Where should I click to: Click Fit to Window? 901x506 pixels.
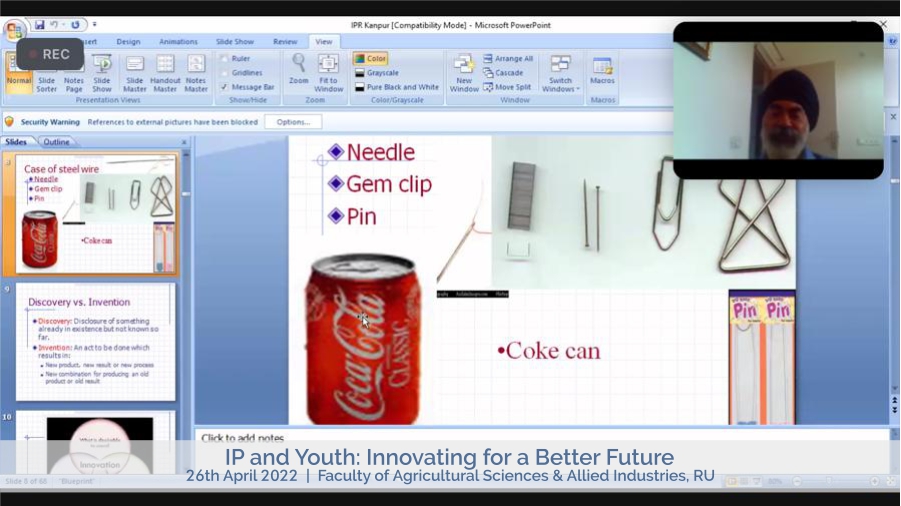(x=328, y=74)
